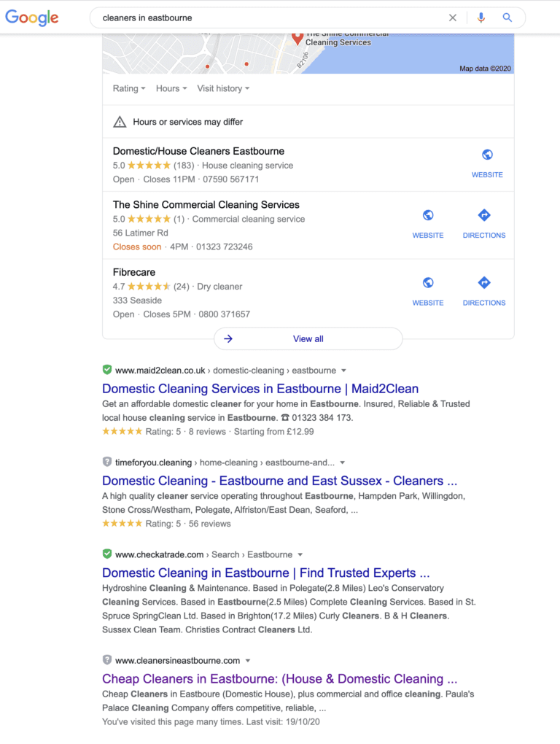This screenshot has height=744, width=560.
Task: Get directions to The Shine Commercial Cleaning
Action: [x=483, y=225]
